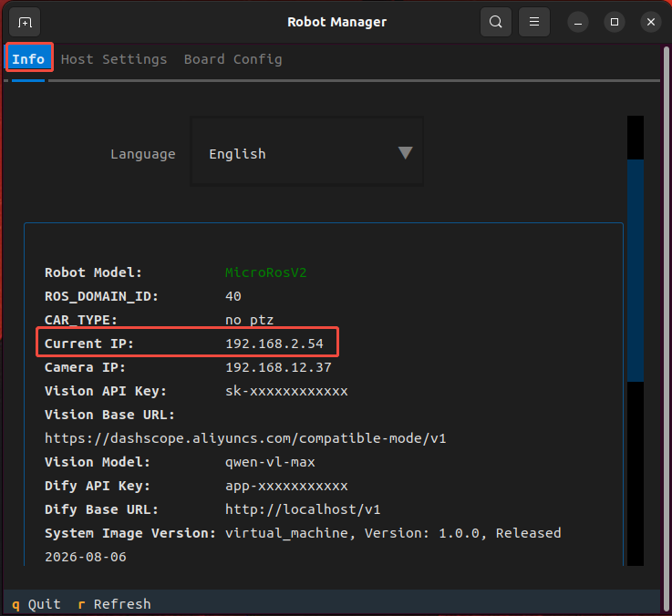Open a new terminal tab
The image size is (672, 616).
[x=25, y=22]
